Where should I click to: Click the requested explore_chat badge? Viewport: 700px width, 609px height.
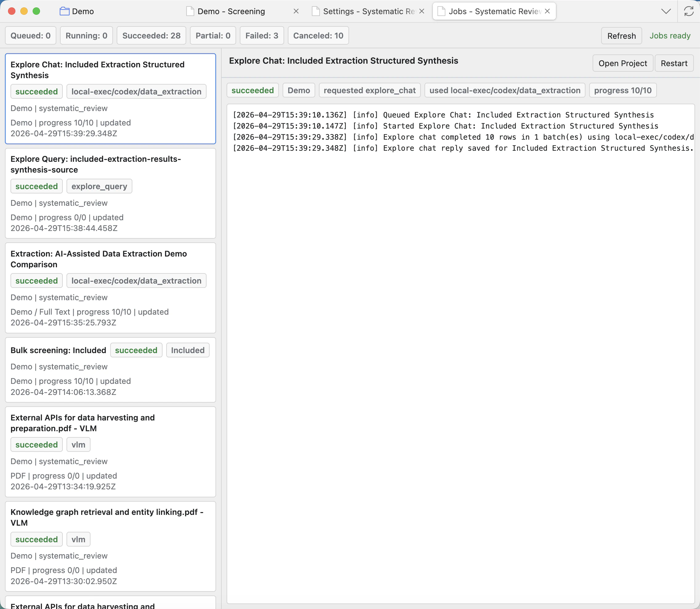click(x=370, y=90)
